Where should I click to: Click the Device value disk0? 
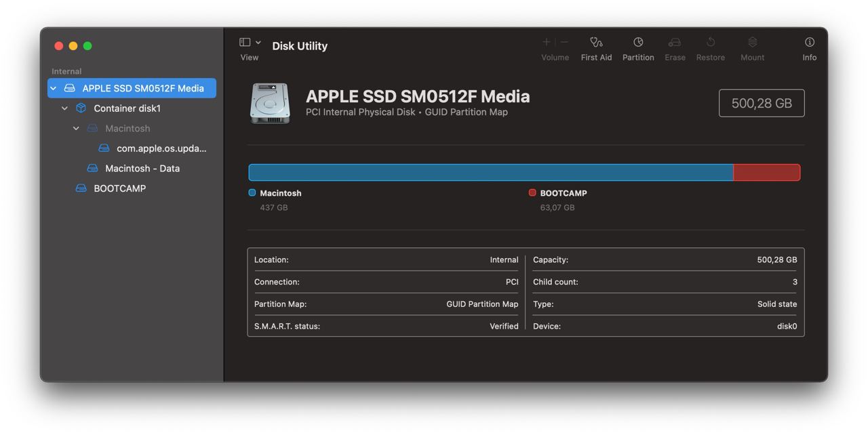(x=787, y=326)
